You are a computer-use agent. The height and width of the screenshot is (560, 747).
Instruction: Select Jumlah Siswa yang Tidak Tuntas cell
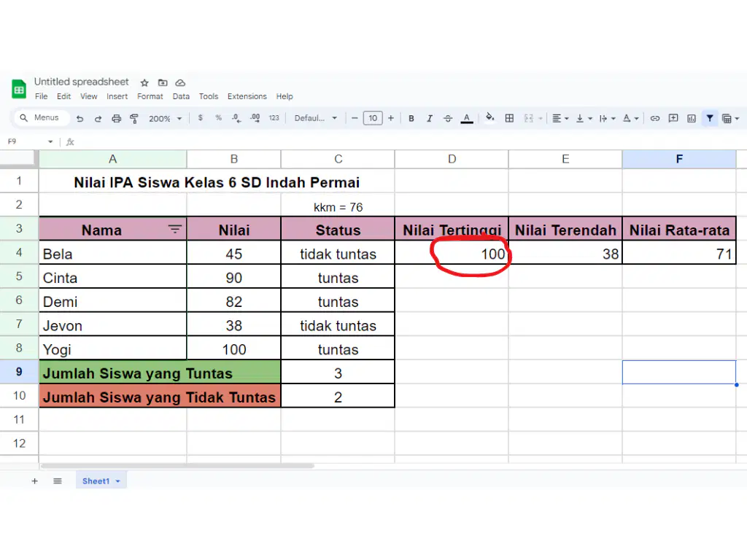pos(160,396)
